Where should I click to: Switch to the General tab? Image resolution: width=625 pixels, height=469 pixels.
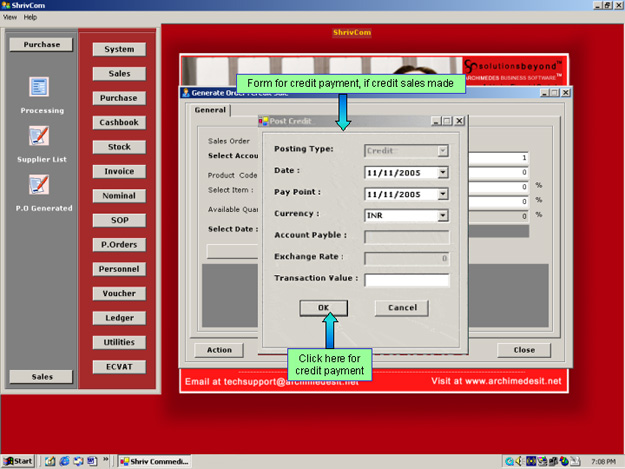[x=209, y=110]
